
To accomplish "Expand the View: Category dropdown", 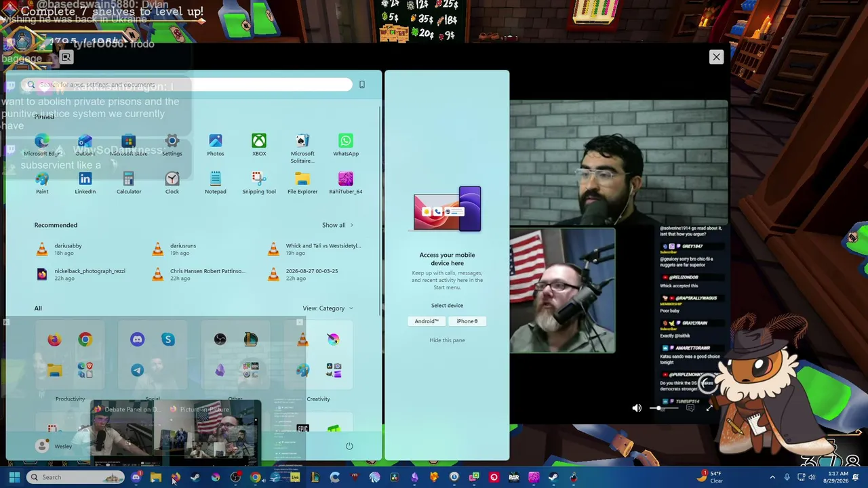I will 328,308.
